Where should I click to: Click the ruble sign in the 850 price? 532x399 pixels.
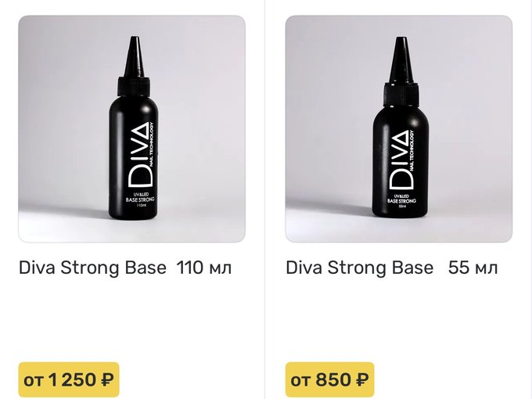(362, 379)
